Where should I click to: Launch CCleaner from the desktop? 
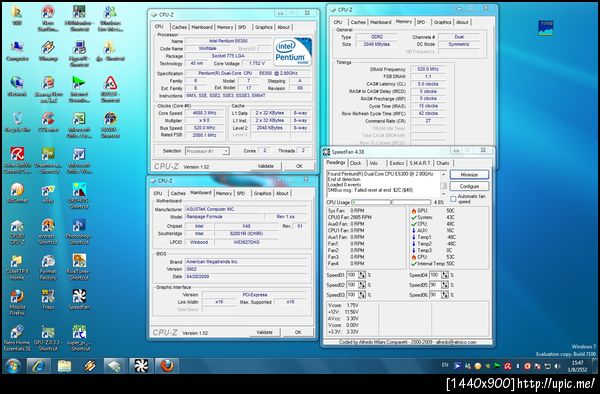click(48, 122)
